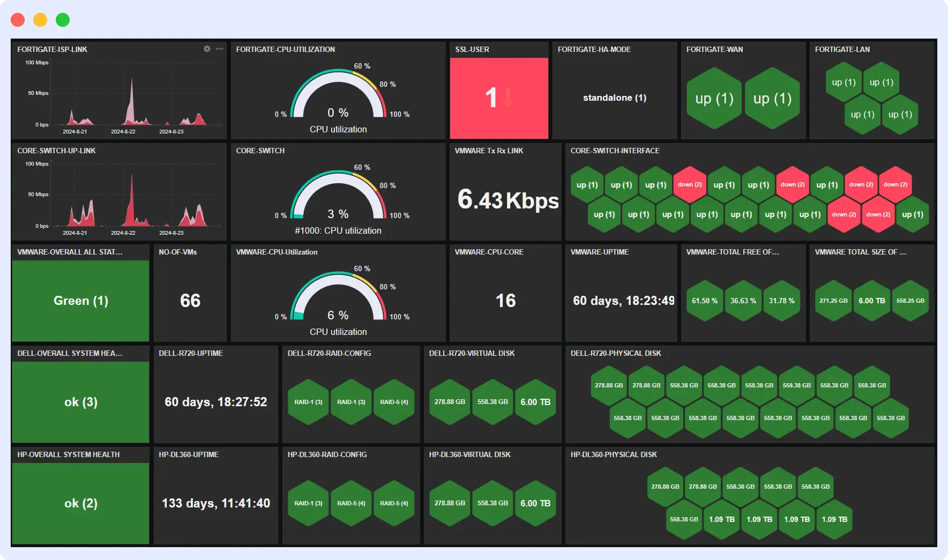948x560 pixels.
Task: Open the CORE-SWITCH panel title menu
Action: click(x=260, y=151)
